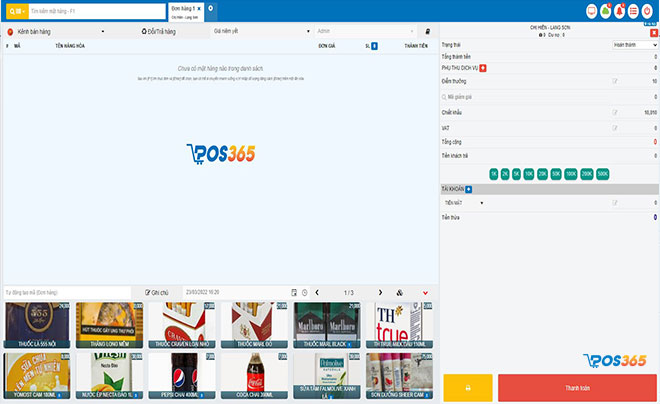Edit the Điểm thưởng value
Viewport: 660px width, 404px height.
pyautogui.click(x=615, y=81)
